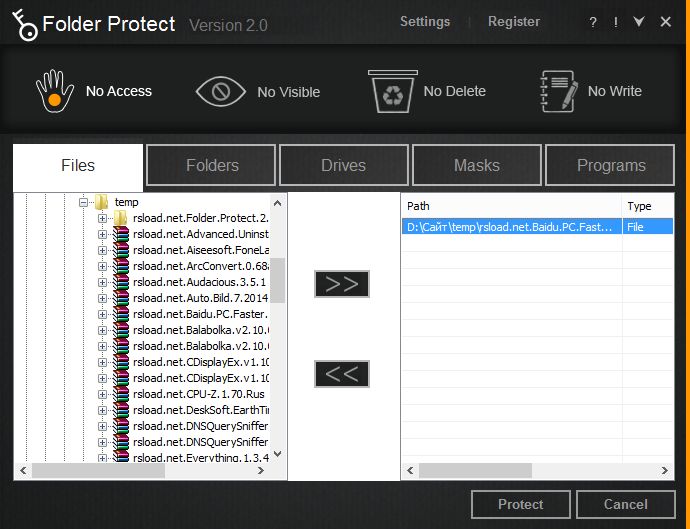This screenshot has height=529, width=690.
Task: Expand the rsload.net.Auto.Bild.7.2014 node
Action: (102, 298)
